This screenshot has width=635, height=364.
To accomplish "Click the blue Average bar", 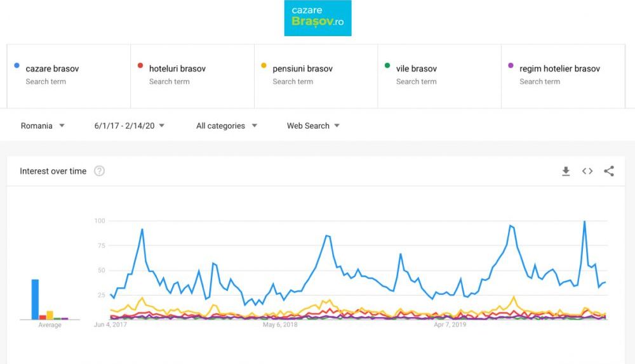I will pyautogui.click(x=35, y=299).
